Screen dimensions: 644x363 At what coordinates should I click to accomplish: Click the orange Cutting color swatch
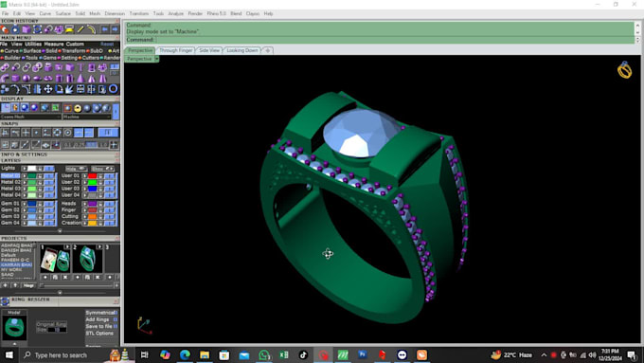point(92,216)
